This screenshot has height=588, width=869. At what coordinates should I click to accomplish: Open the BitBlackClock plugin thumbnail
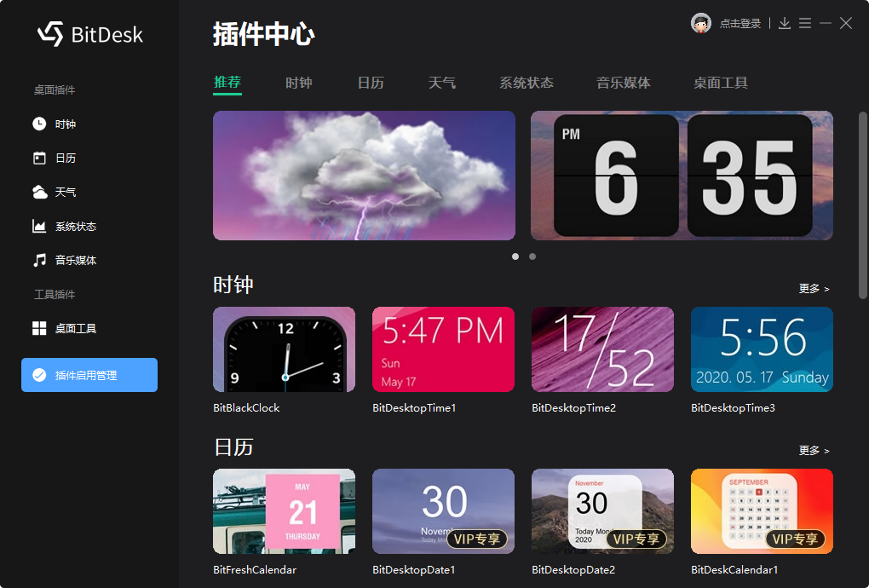click(284, 349)
